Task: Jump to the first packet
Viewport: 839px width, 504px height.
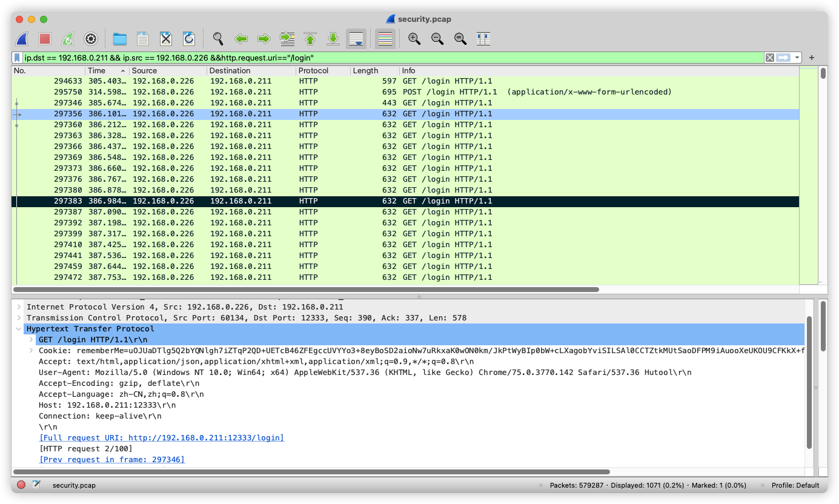Action: point(310,39)
